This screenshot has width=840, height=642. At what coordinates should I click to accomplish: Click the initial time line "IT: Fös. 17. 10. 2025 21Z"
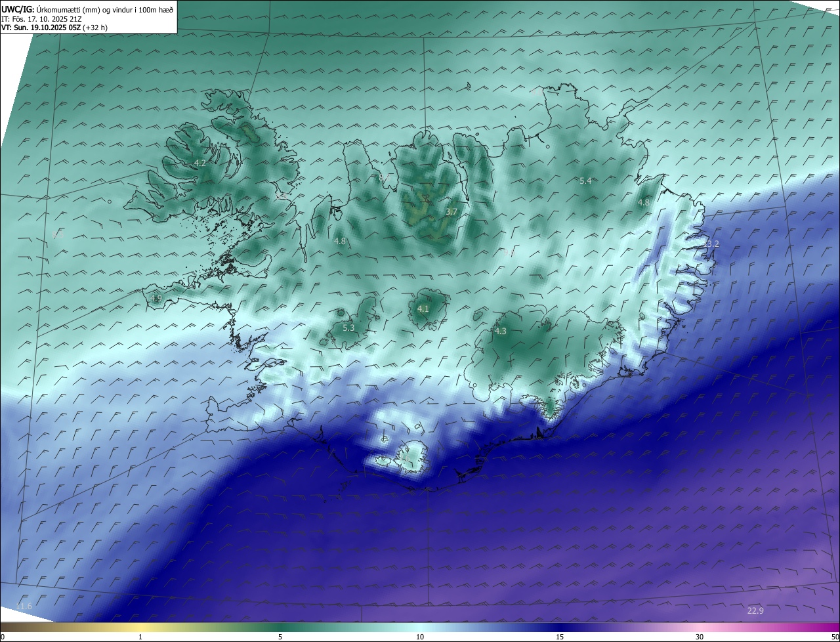41,19
